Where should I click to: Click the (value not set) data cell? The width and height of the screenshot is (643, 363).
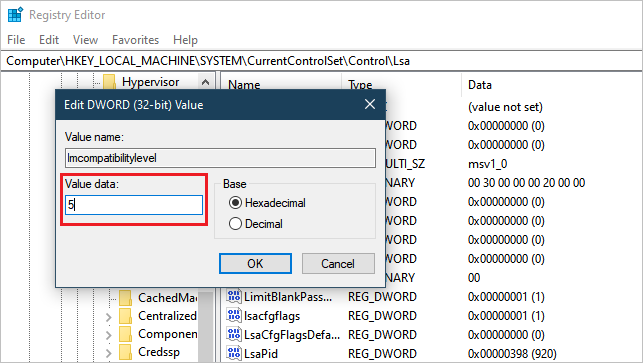coord(505,107)
